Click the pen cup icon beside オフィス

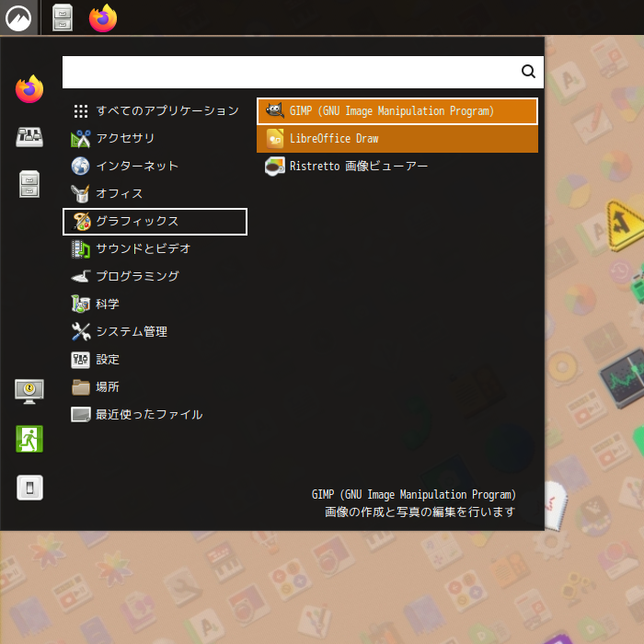81,193
